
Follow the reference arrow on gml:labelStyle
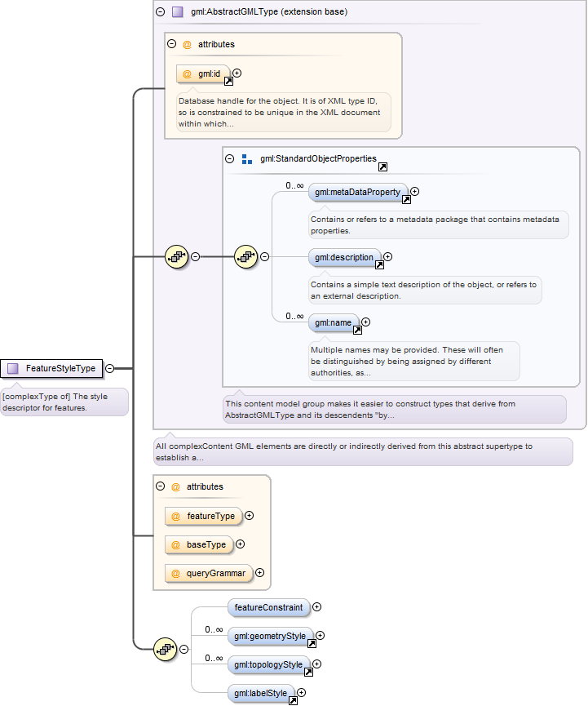tap(293, 700)
